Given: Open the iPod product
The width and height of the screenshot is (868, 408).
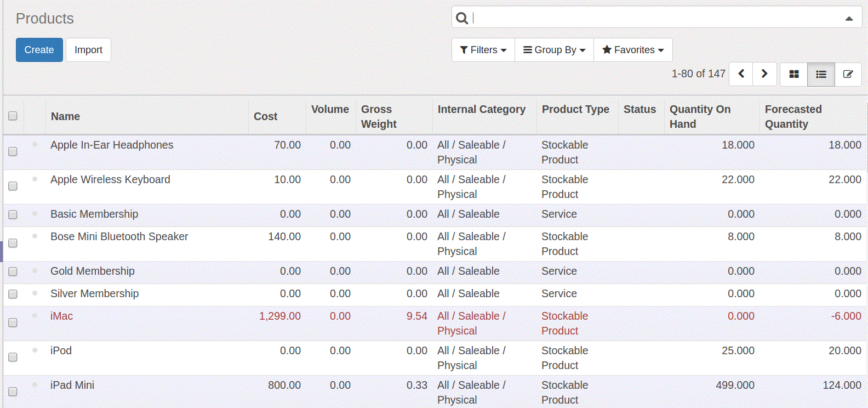Looking at the screenshot, I should click(61, 350).
